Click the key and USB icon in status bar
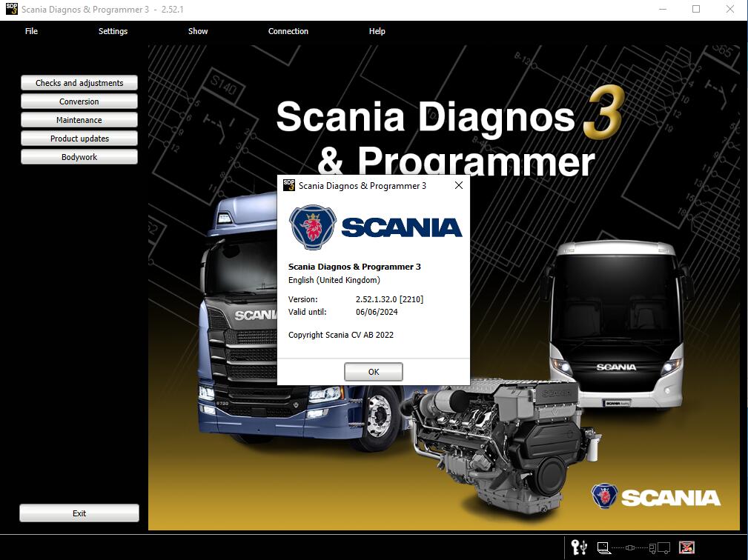The width and height of the screenshot is (748, 560). [577, 548]
